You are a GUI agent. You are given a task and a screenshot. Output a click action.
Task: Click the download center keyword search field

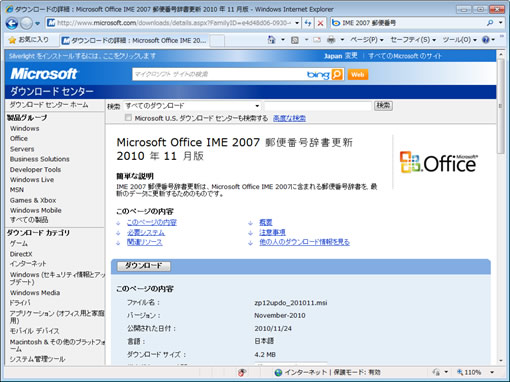pyautogui.click(x=318, y=106)
